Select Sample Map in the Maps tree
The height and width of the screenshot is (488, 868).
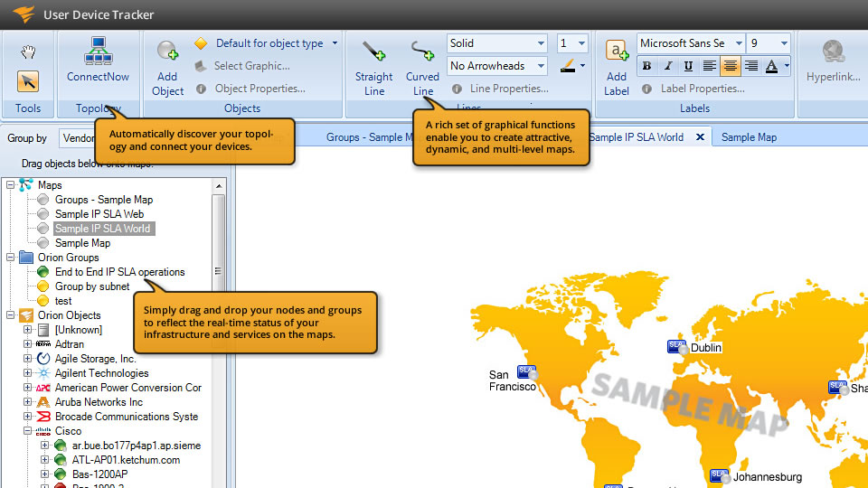(x=82, y=243)
